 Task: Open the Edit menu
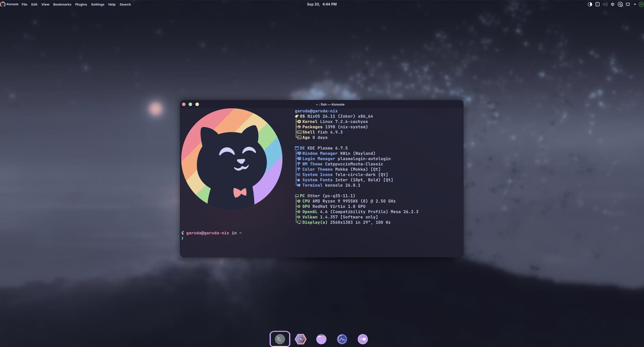34,4
